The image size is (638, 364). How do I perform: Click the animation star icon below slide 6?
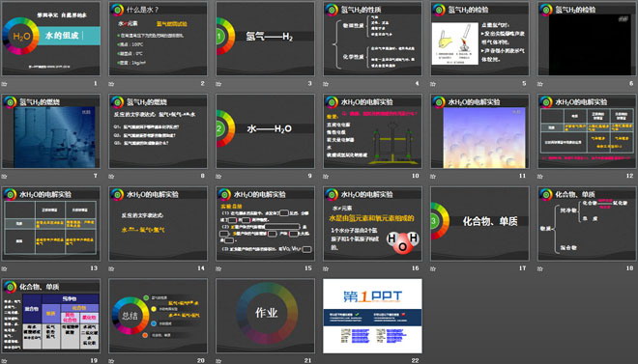[x=540, y=84]
